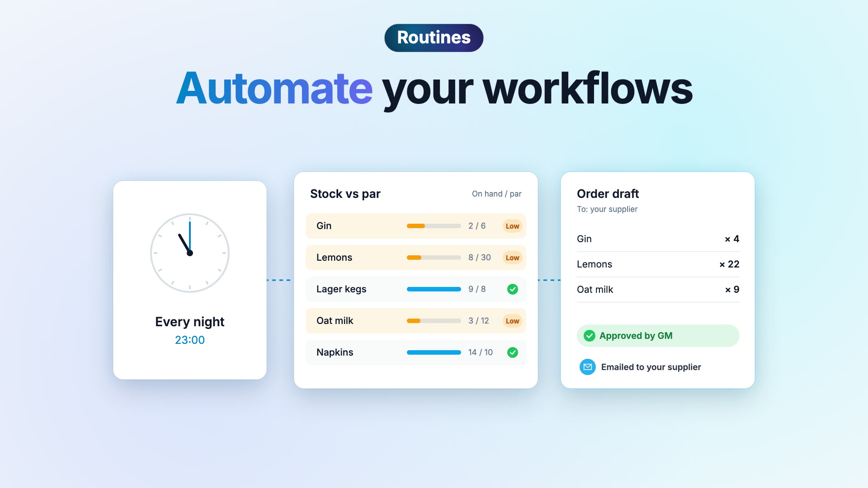
Task: Select the Gin line in Order draft
Action: 658,239
